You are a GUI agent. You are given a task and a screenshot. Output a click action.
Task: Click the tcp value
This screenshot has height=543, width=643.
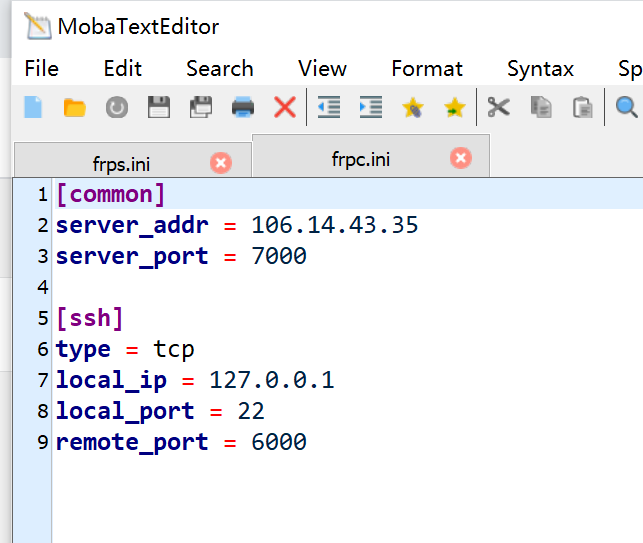pos(174,350)
